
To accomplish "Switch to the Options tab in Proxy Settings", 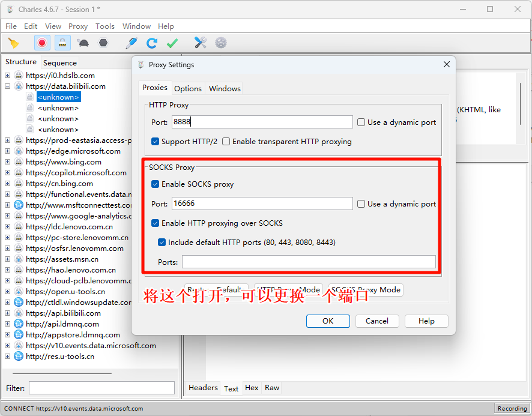I will 188,88.
